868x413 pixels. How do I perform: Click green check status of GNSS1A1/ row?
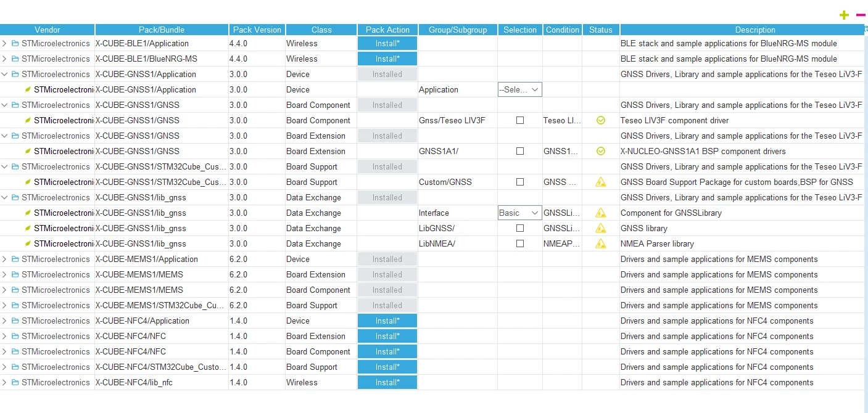(x=601, y=151)
